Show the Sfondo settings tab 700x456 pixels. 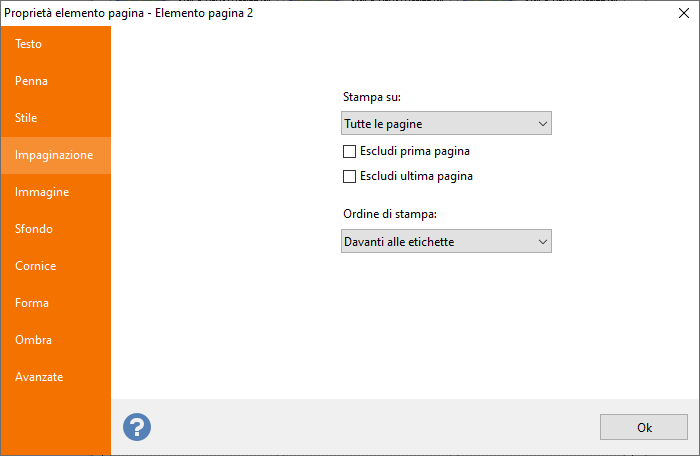tap(56, 229)
